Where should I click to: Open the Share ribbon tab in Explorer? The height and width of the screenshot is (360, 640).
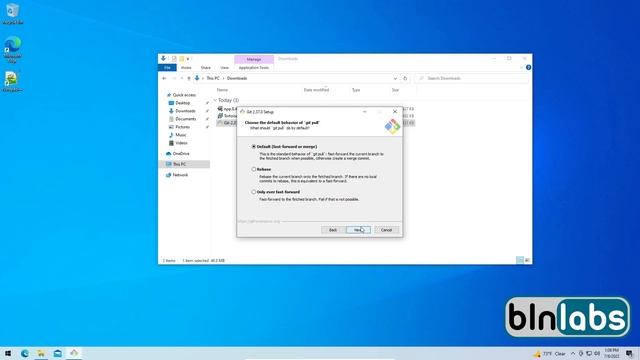tap(206, 68)
